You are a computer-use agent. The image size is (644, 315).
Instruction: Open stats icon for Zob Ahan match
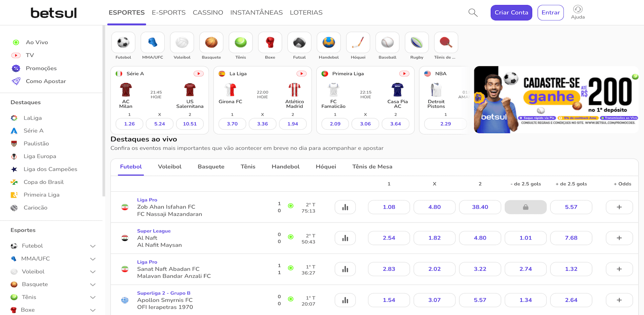(345, 207)
